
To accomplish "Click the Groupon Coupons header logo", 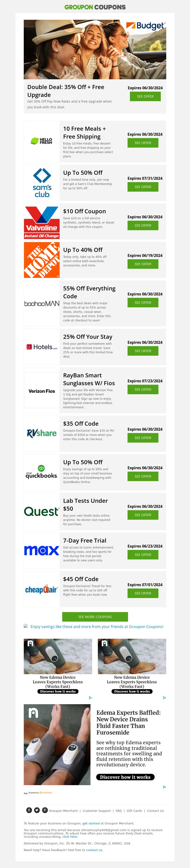I will point(95,7).
